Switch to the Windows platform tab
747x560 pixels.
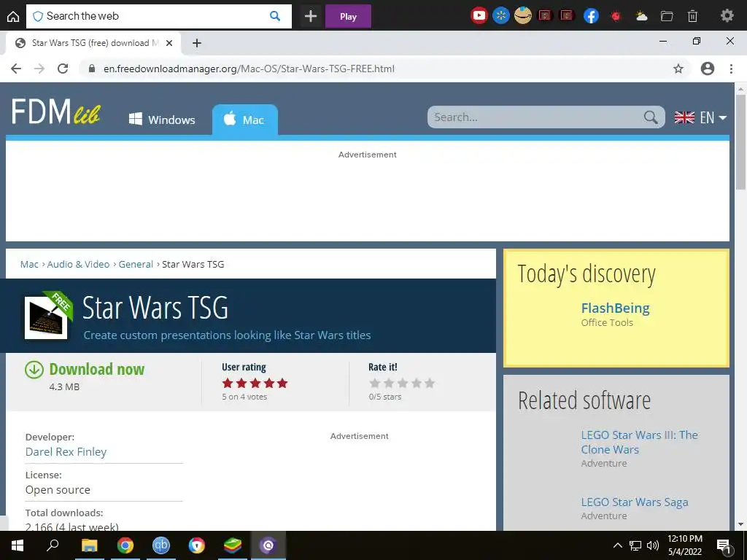162,120
